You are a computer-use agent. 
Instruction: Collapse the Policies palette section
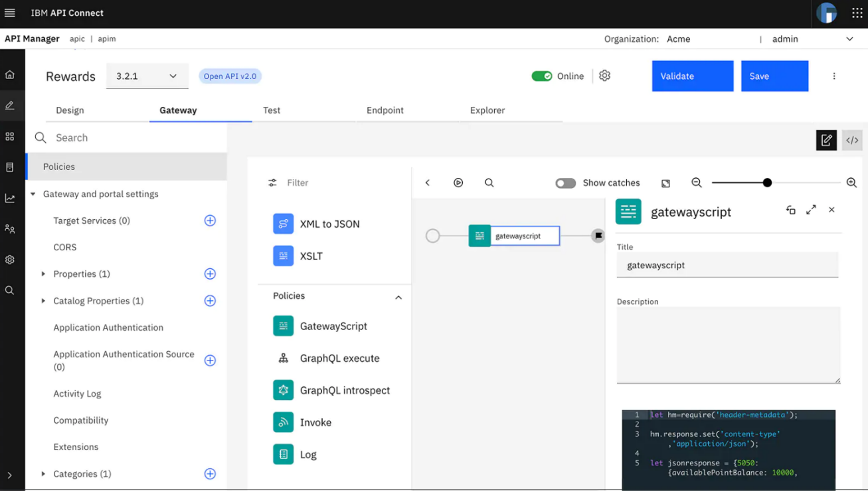(x=398, y=297)
